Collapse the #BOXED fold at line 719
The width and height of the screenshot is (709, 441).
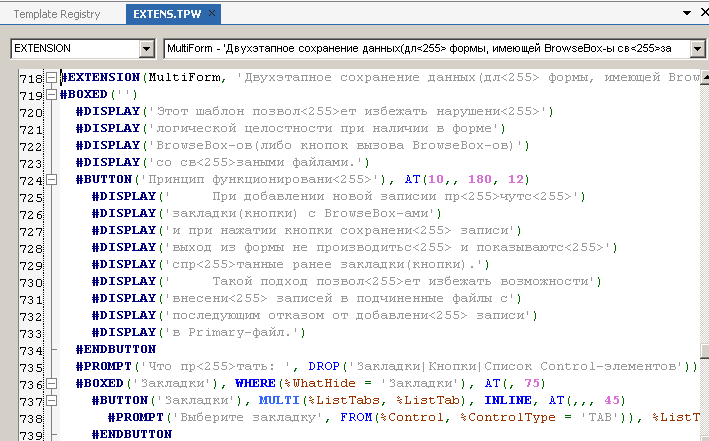click(51, 95)
